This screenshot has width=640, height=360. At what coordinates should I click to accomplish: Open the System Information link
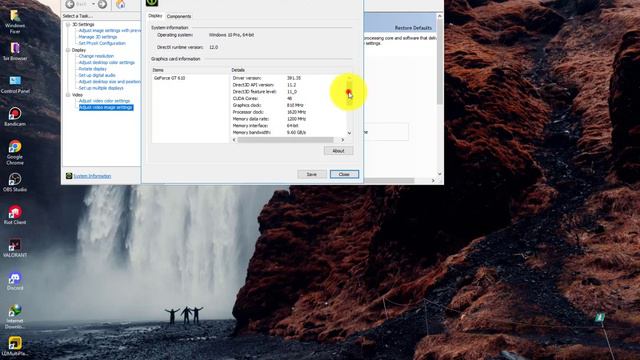pyautogui.click(x=92, y=176)
